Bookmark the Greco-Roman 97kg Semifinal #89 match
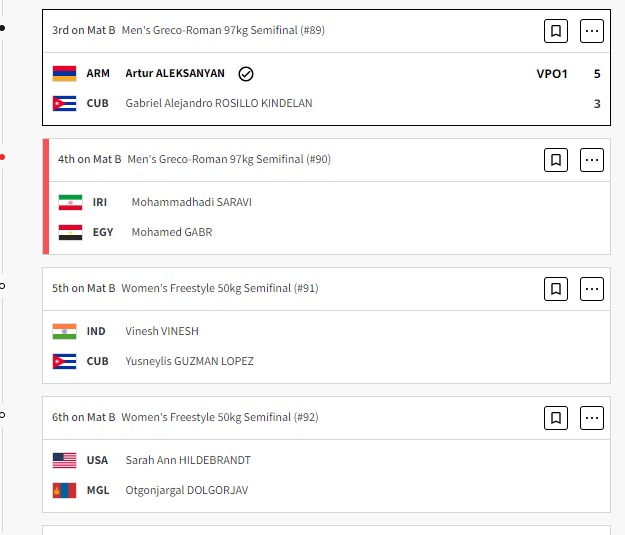Image resolution: width=625 pixels, height=535 pixels. tap(556, 31)
